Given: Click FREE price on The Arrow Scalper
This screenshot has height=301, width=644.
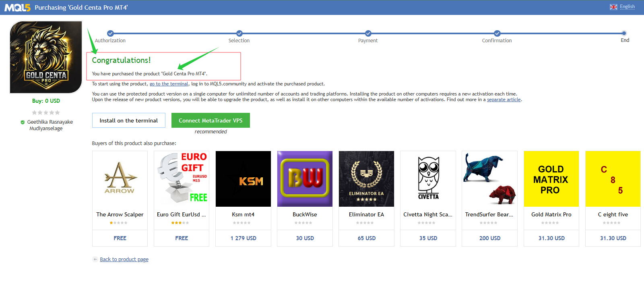Looking at the screenshot, I should [120, 238].
